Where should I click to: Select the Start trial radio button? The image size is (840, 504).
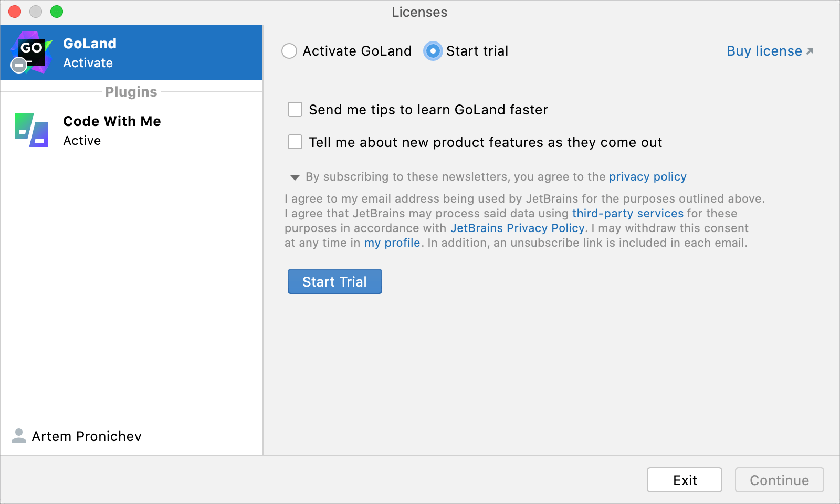[432, 51]
